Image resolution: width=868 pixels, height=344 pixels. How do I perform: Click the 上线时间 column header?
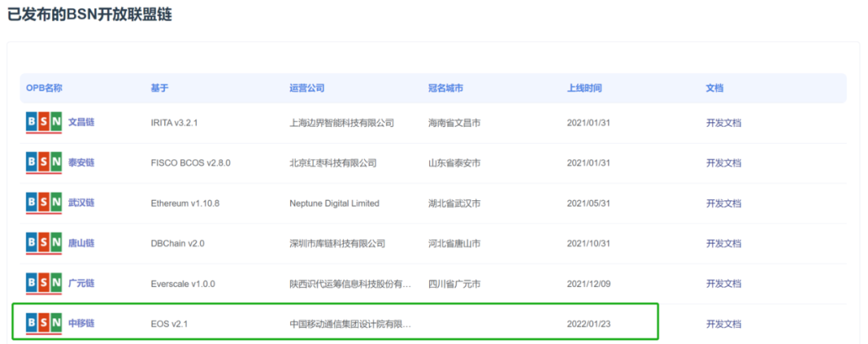(584, 88)
